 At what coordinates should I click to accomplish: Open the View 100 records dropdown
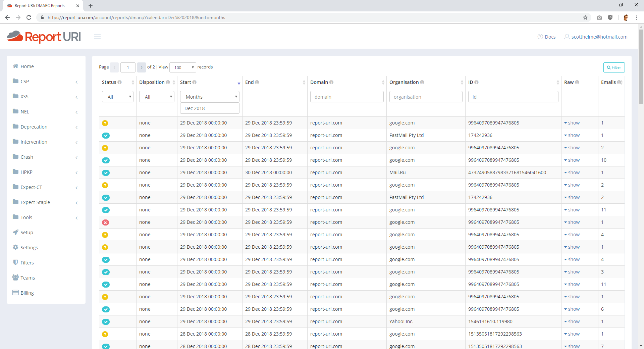183,67
